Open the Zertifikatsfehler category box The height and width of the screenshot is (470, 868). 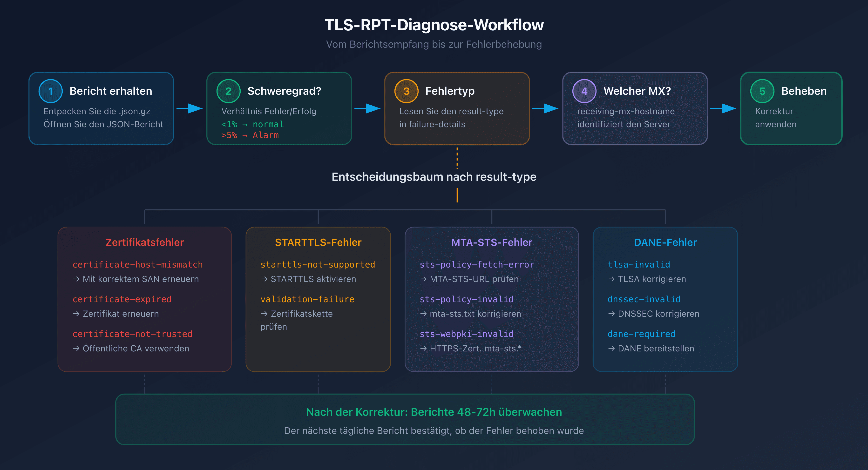tap(145, 242)
